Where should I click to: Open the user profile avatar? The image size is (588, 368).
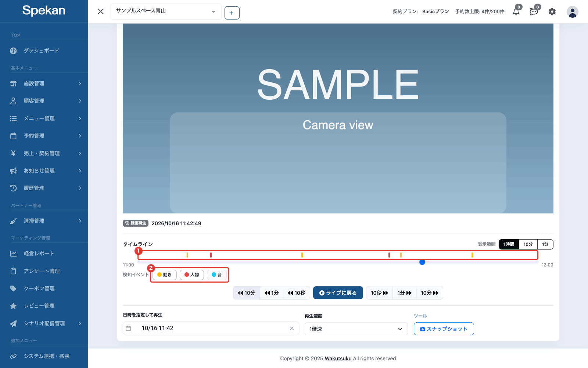[572, 12]
